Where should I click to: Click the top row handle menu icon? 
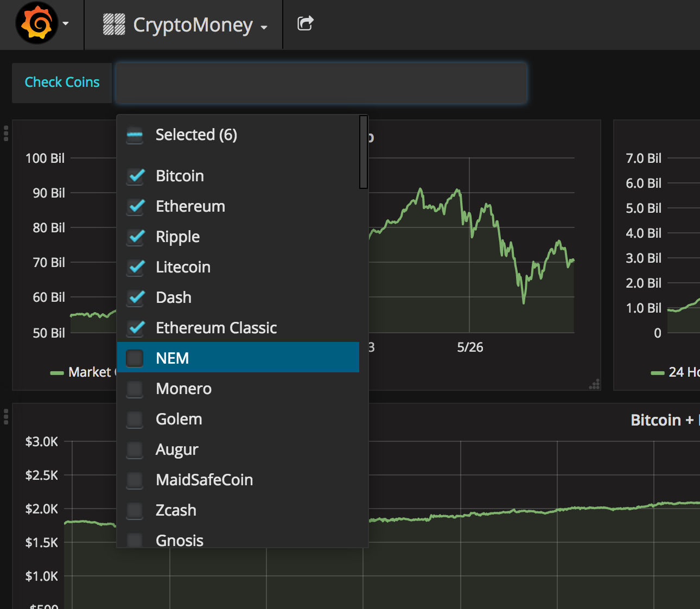(6, 134)
